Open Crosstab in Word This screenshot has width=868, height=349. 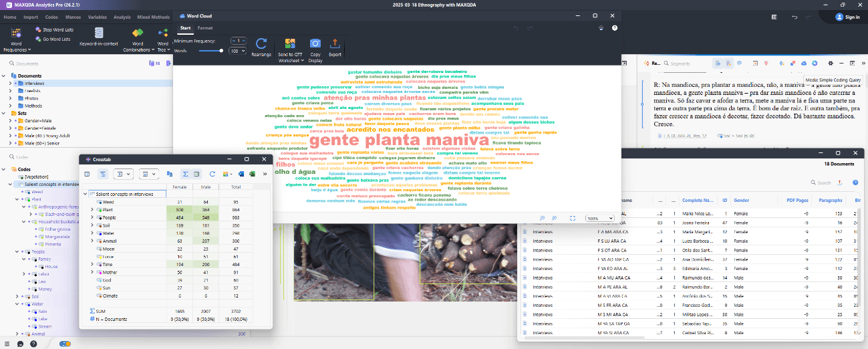[x=242, y=174]
